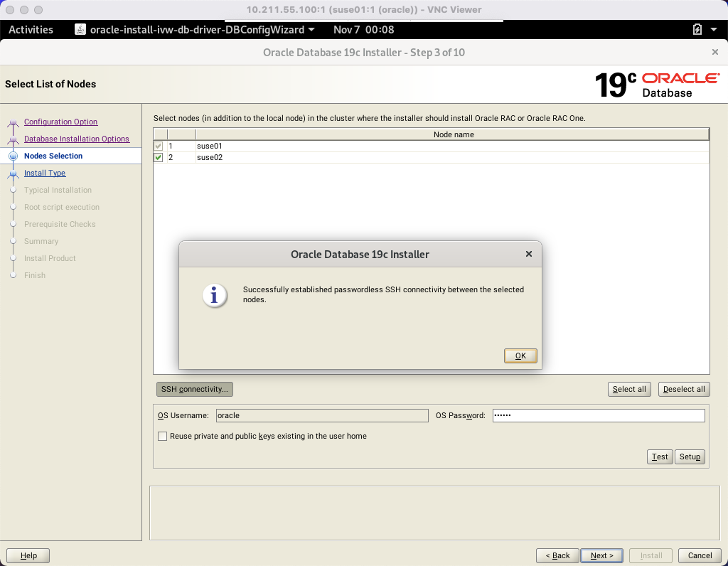The image size is (728, 566).
Task: Focus the OS Password field
Action: point(599,415)
